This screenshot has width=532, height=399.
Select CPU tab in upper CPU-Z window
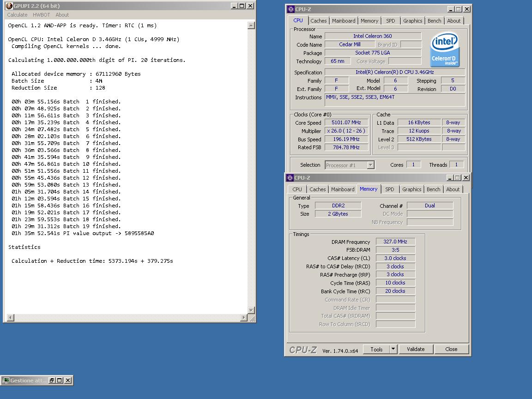point(298,20)
